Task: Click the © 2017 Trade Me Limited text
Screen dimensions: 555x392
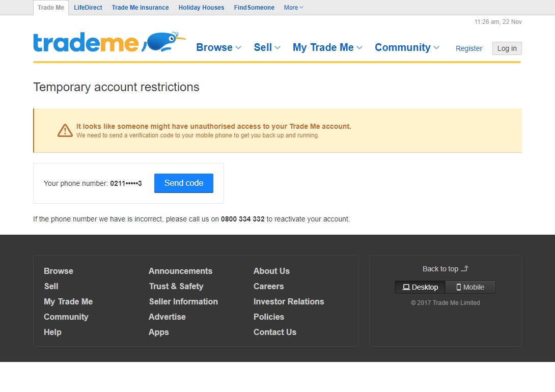Action: (446, 303)
